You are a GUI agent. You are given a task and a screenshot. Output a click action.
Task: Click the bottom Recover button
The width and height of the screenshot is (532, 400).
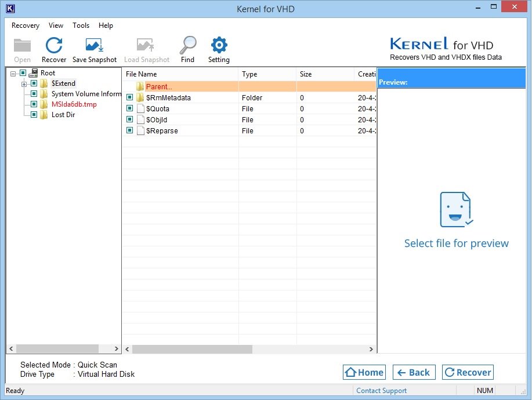pyautogui.click(x=468, y=372)
